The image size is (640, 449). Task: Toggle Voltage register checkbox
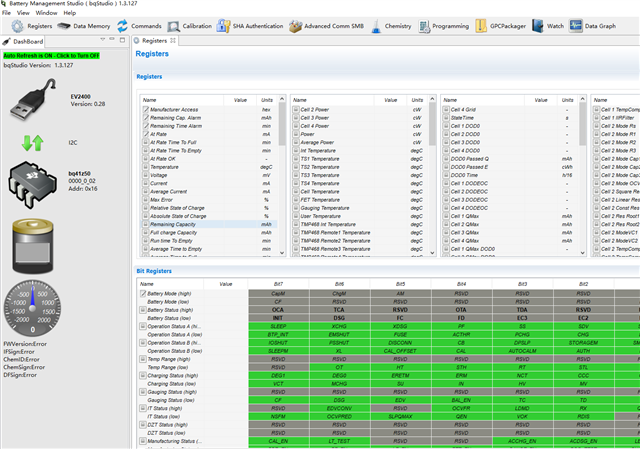tap(146, 175)
